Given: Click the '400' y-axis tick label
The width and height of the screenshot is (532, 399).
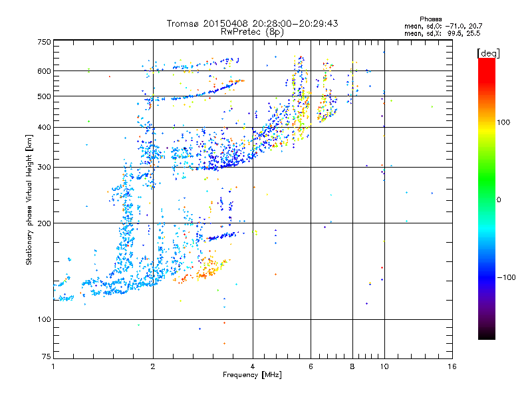Looking at the screenshot, I should pyautogui.click(x=45, y=128).
